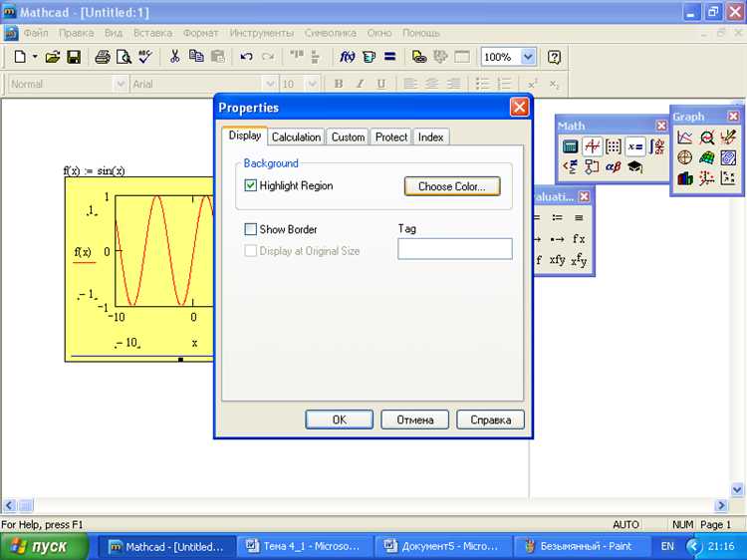The image size is (747, 560).
Task: Confirm with the OK button
Action: tap(340, 420)
